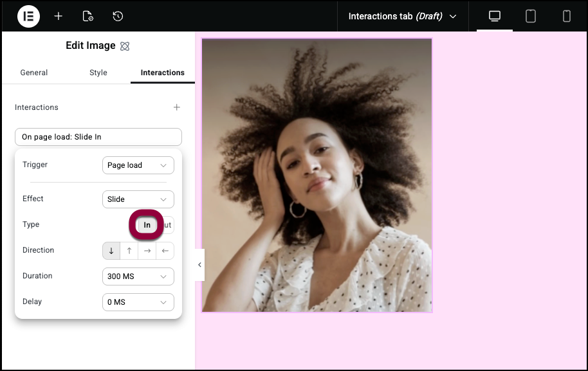
Task: Set direction to up arrow
Action: click(x=129, y=251)
